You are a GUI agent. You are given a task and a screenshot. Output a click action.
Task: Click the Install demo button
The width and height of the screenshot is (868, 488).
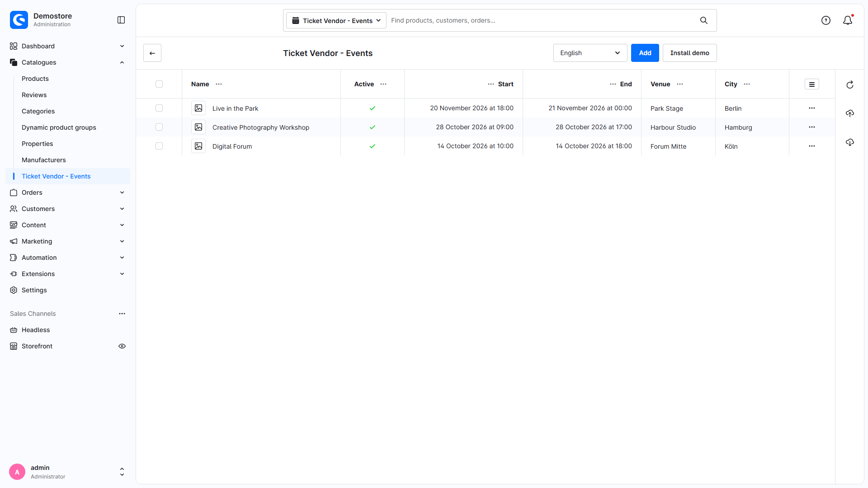tap(690, 53)
